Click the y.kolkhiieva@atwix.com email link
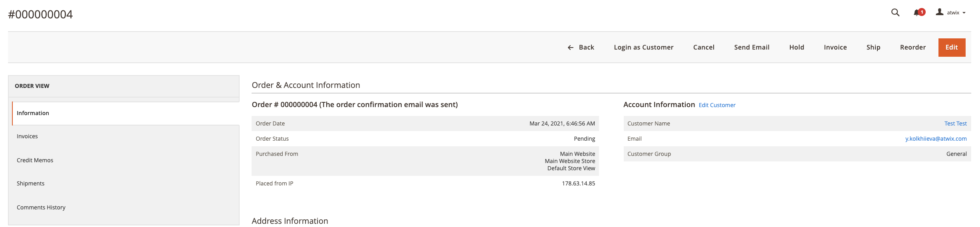This screenshot has width=980, height=227. (x=936, y=139)
